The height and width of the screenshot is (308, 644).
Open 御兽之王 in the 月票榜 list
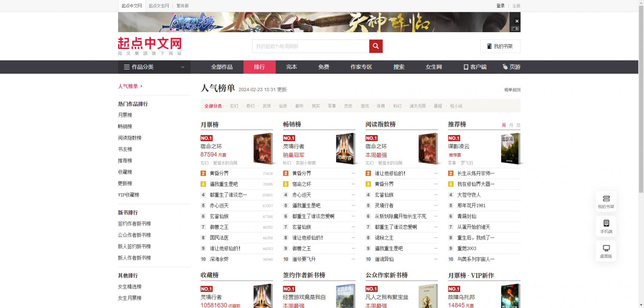click(219, 227)
